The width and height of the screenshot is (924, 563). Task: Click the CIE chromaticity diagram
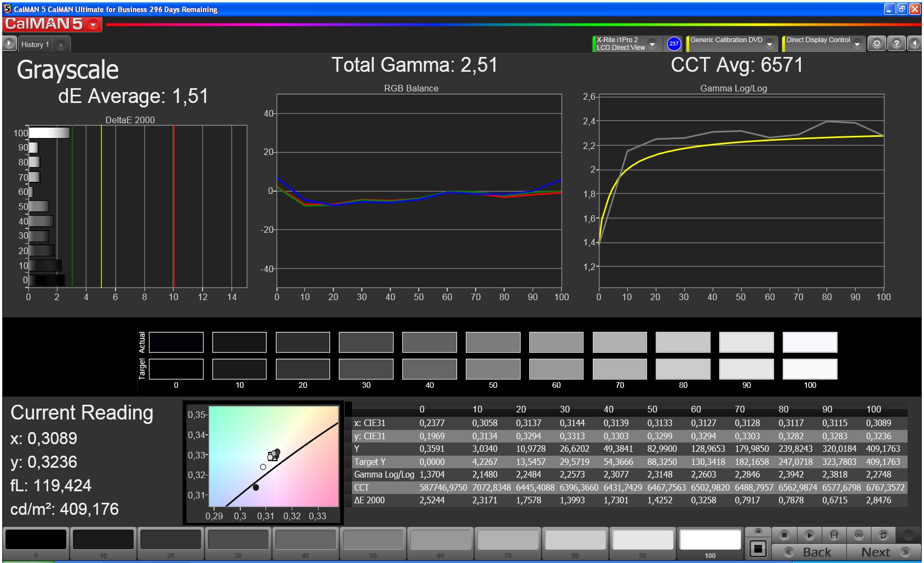point(274,456)
